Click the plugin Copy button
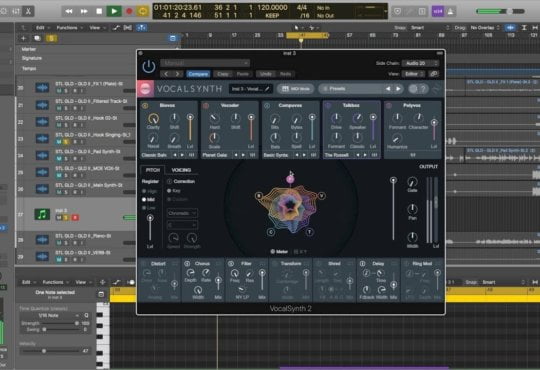 coord(222,74)
